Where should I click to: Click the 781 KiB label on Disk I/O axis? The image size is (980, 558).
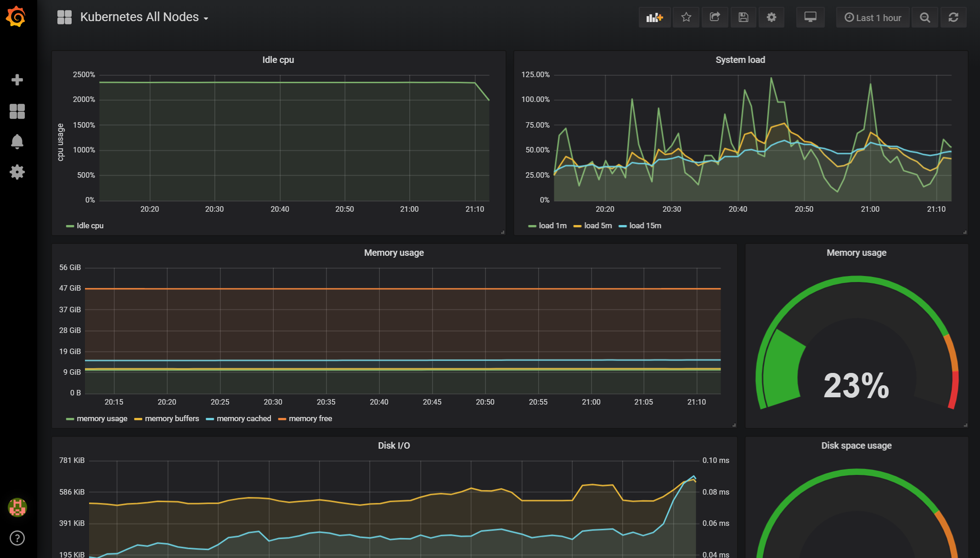[72, 460]
